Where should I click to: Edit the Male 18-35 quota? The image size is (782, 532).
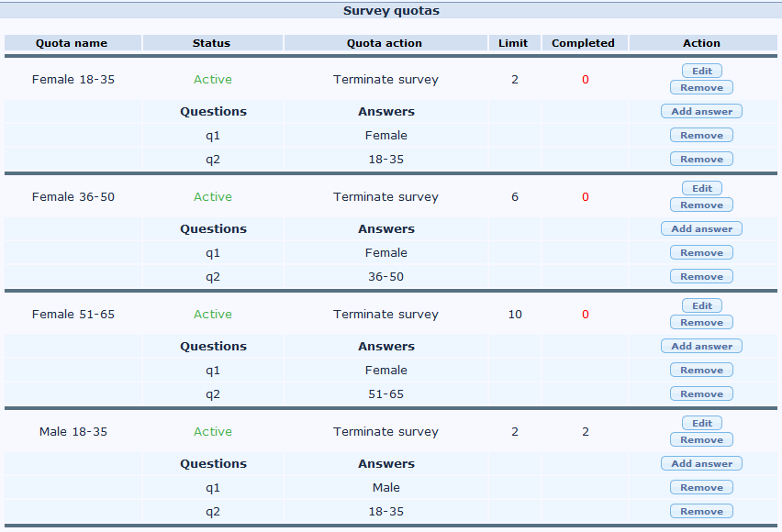[x=701, y=423]
